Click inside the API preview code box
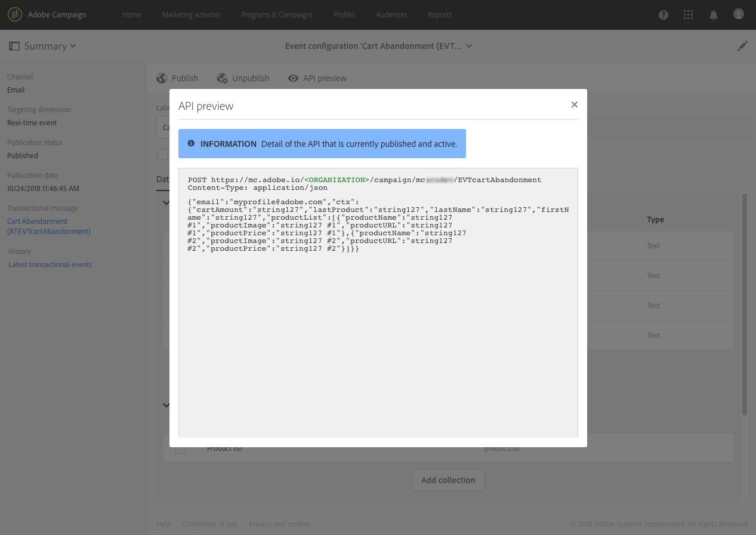756x535 pixels. 378,303
